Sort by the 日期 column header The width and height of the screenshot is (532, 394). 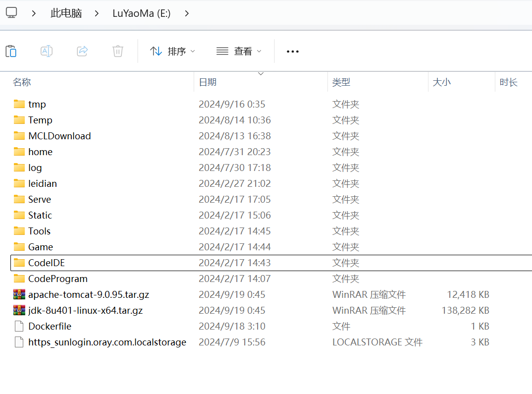tap(208, 82)
